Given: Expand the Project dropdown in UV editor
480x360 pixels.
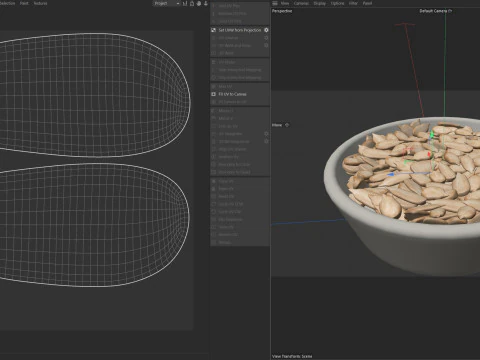Looking at the screenshot, I should click(167, 3).
